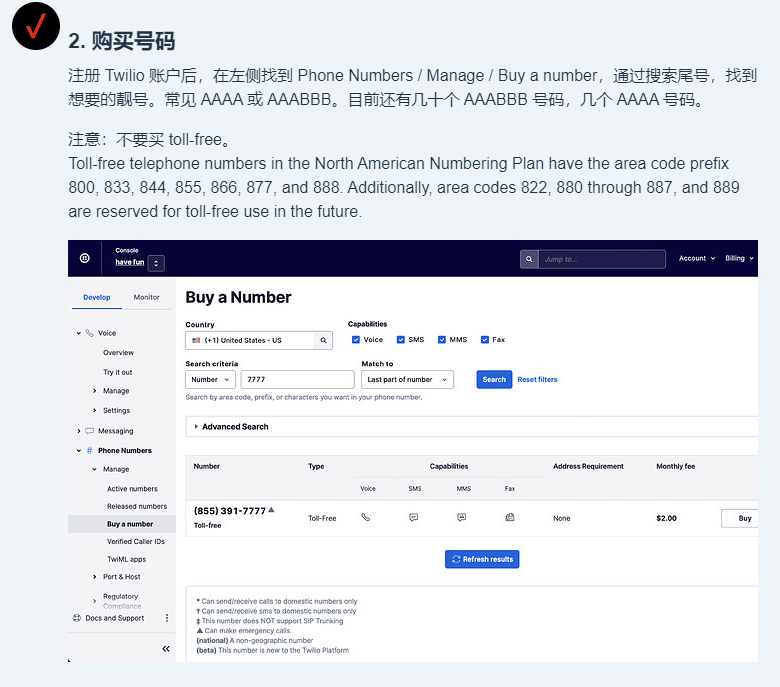The height and width of the screenshot is (687, 780).
Task: Click the blue Search button
Action: (x=494, y=380)
